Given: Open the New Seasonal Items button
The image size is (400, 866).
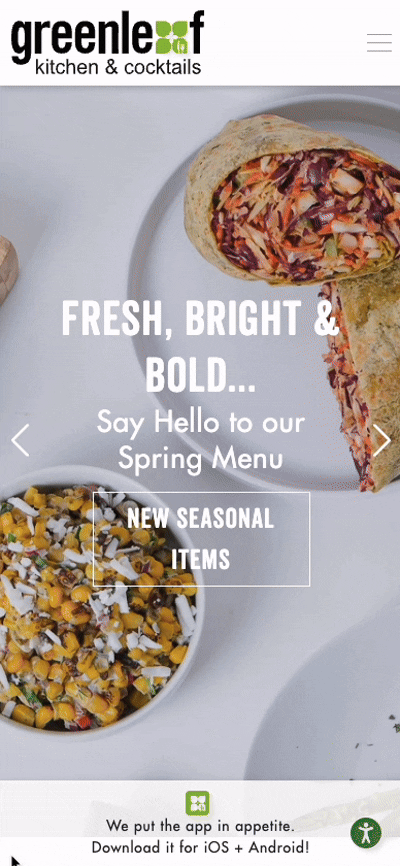Looking at the screenshot, I should [x=201, y=539].
